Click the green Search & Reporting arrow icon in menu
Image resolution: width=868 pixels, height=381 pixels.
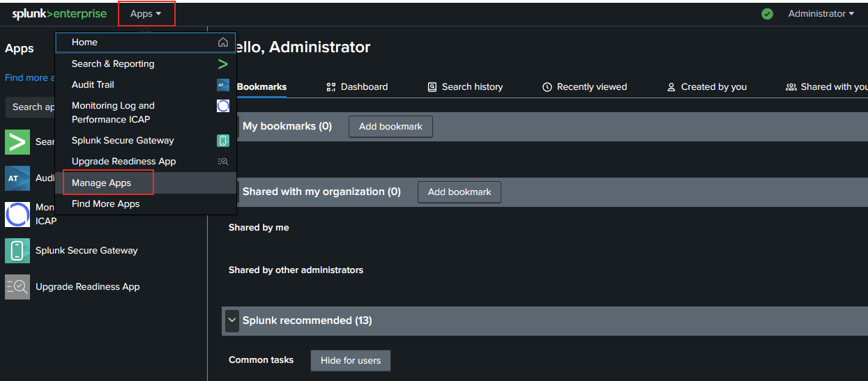pyautogui.click(x=223, y=64)
